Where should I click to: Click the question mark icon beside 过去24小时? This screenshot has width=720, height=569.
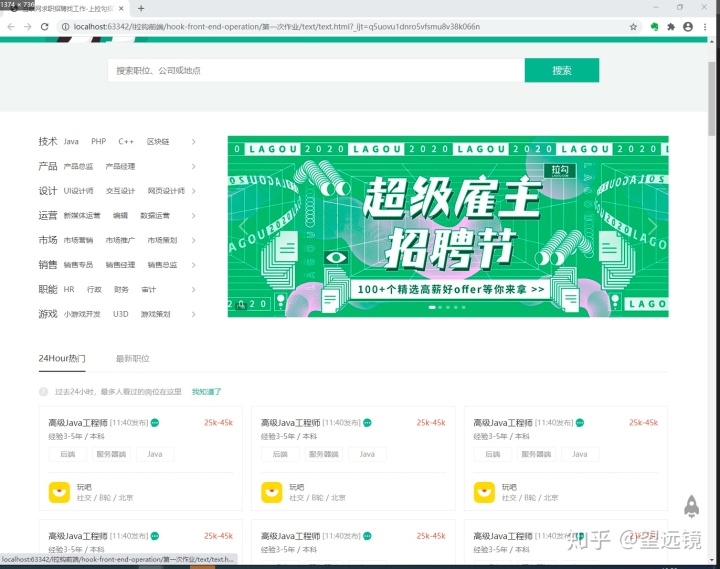(x=44, y=391)
